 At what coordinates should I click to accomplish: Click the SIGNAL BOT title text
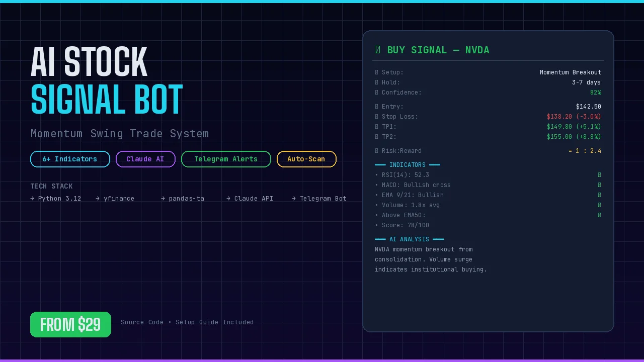click(107, 100)
